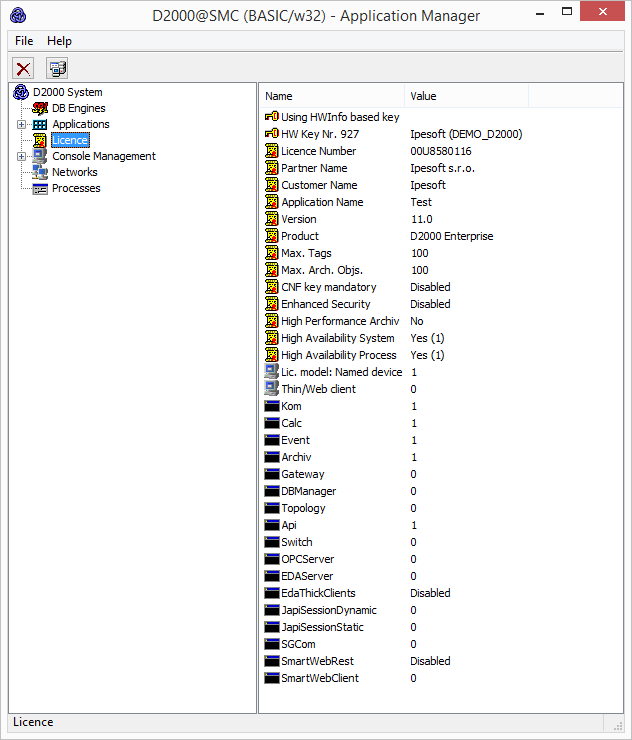Select the SmartWebClient row

click(x=319, y=678)
